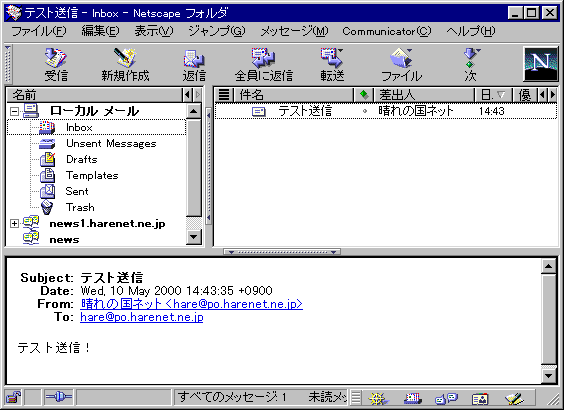Toggle online/offline connection plug icon
This screenshot has height=410, width=564.
(x=59, y=397)
